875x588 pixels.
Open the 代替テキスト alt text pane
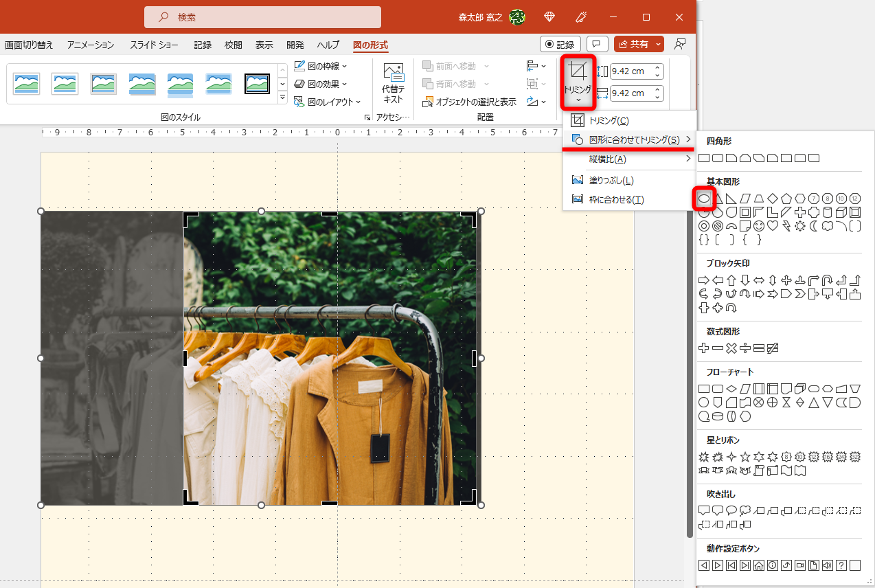coord(392,84)
